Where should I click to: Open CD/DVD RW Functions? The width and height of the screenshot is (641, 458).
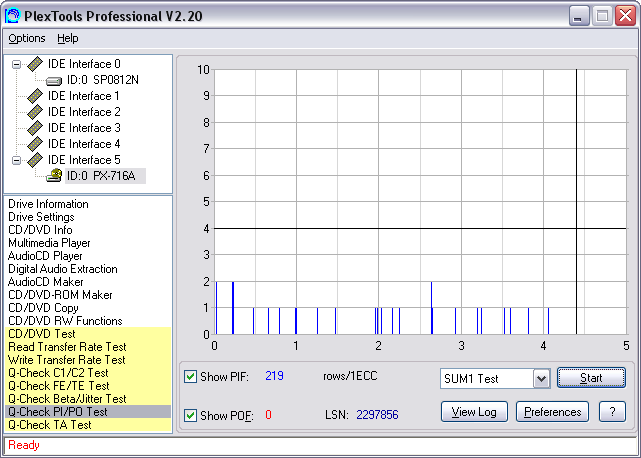65,321
